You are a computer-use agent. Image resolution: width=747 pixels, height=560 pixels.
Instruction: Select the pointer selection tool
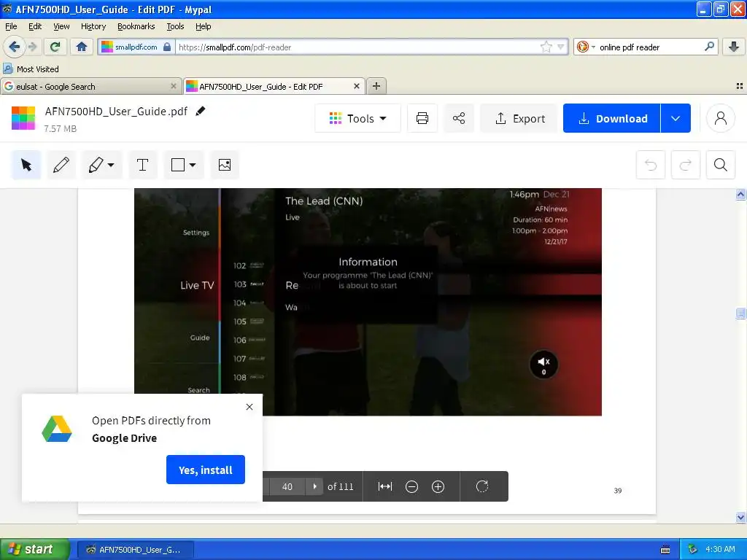(26, 165)
